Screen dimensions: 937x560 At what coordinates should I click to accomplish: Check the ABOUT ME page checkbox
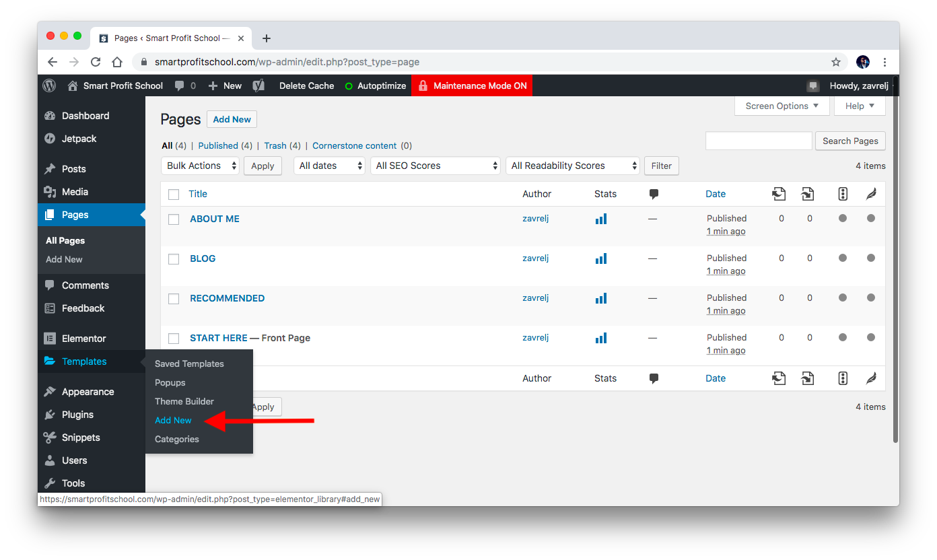(174, 219)
